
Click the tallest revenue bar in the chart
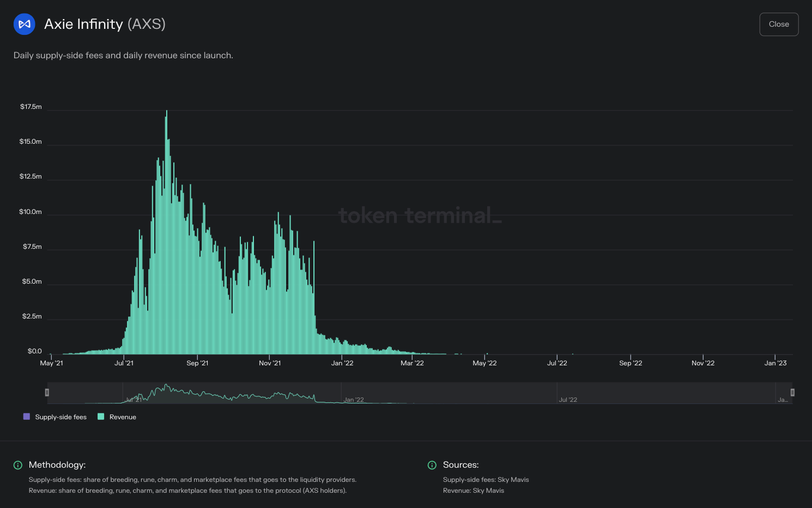point(167,229)
